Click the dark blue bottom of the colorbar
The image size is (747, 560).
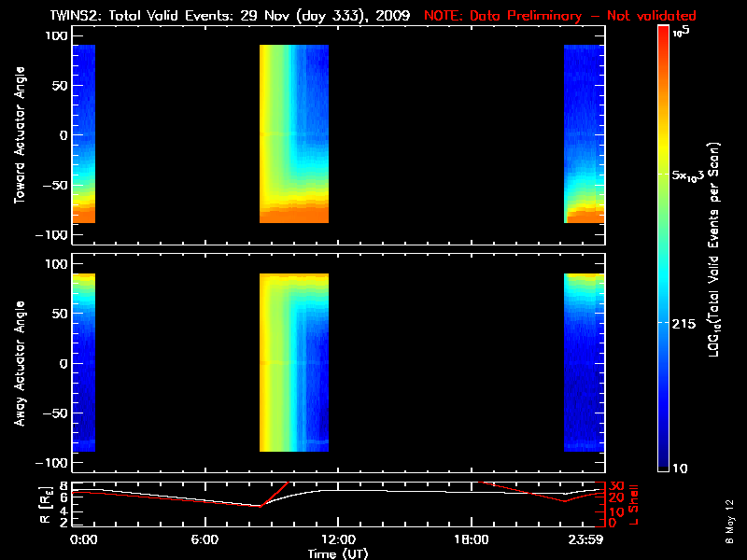pyautogui.click(x=664, y=461)
